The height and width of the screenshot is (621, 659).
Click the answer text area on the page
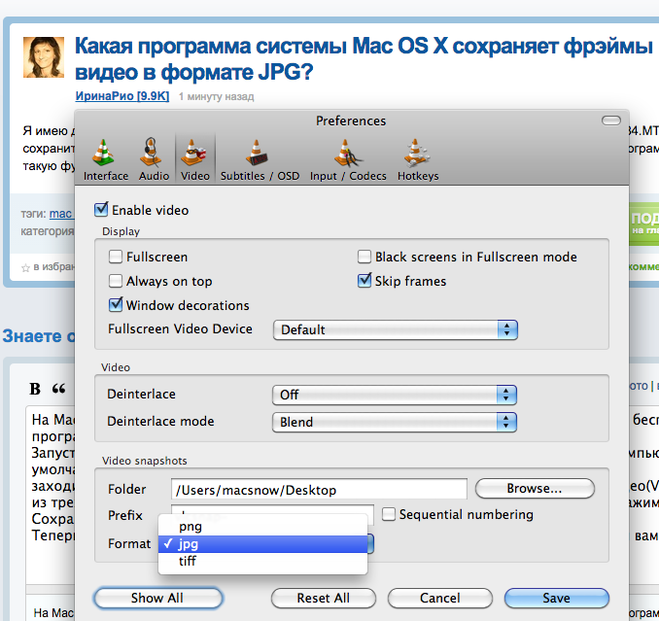50,494
